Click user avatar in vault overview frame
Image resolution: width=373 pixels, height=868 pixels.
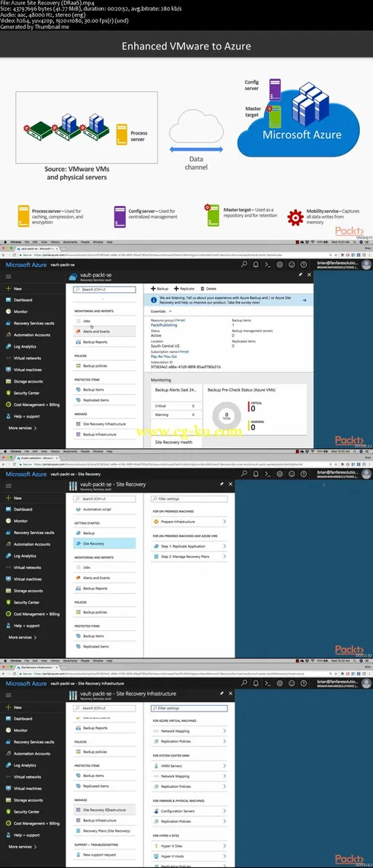click(x=366, y=265)
